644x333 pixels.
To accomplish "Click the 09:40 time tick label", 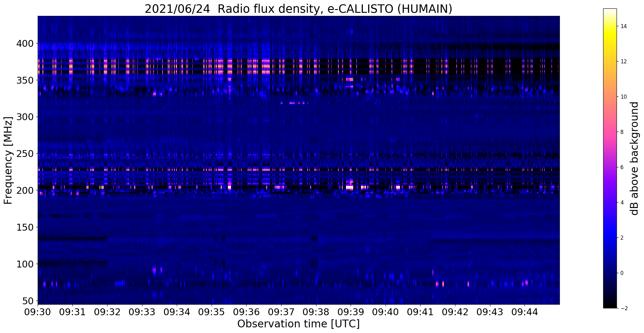I will tap(386, 312).
